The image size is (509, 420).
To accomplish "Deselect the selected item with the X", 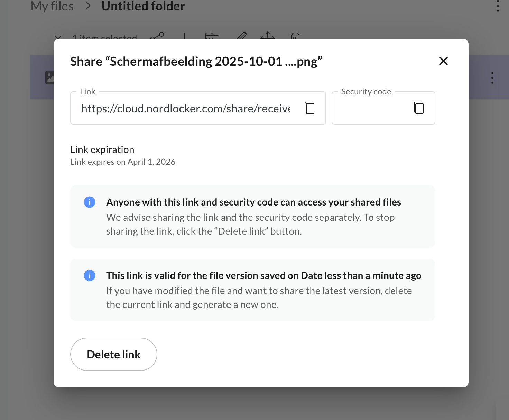I will pos(58,37).
